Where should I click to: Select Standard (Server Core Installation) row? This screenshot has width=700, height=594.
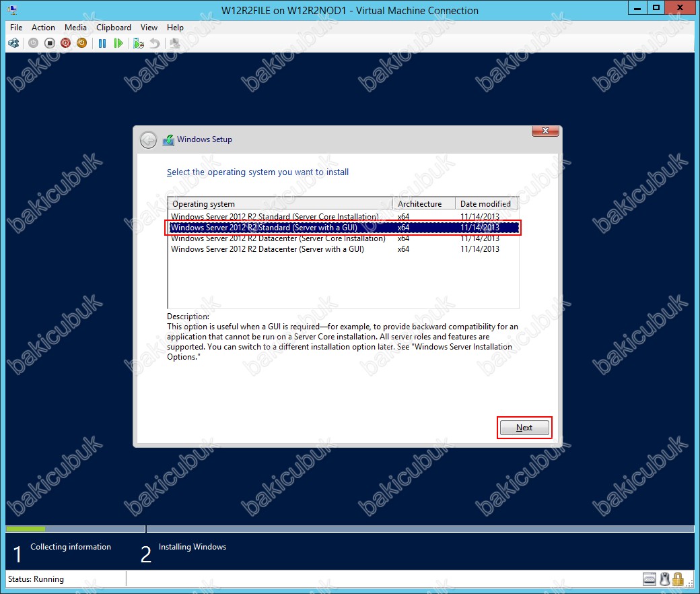344,217
